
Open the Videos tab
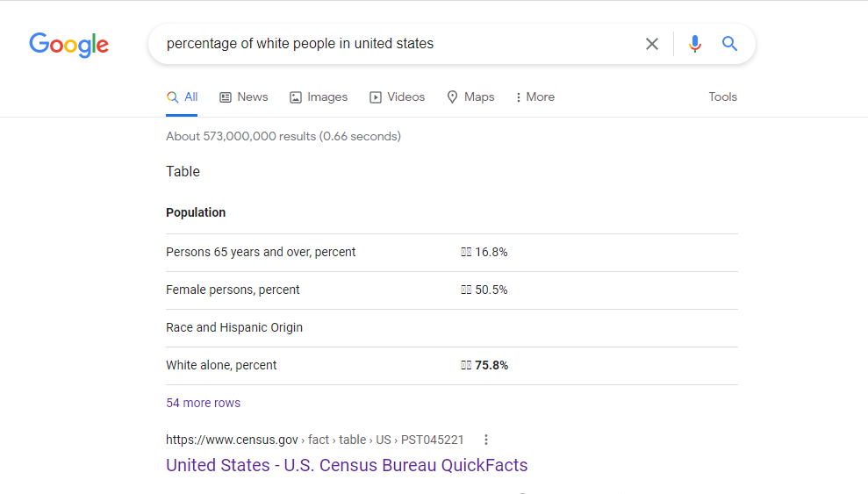coord(397,97)
